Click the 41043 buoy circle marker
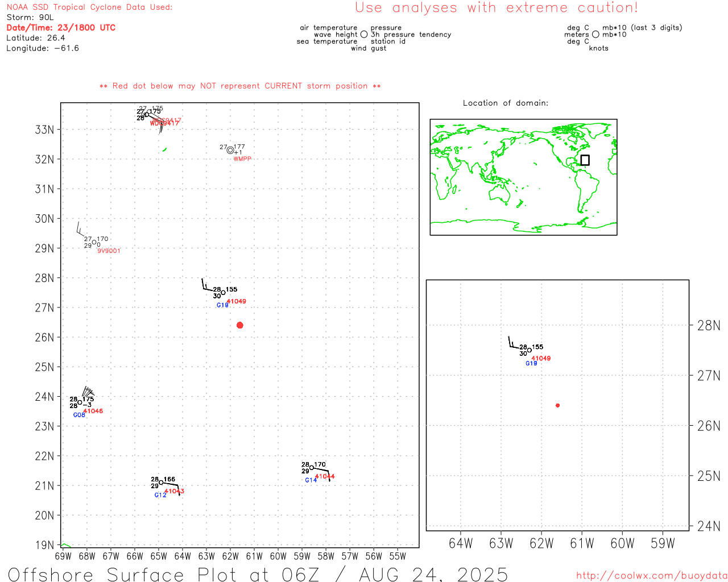 click(x=161, y=483)
